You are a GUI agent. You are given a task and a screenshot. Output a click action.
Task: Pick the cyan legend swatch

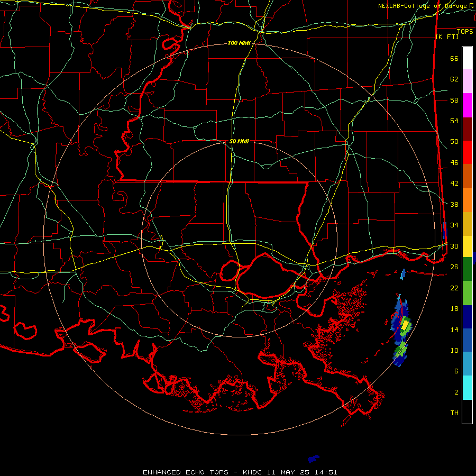pyautogui.click(x=467, y=388)
